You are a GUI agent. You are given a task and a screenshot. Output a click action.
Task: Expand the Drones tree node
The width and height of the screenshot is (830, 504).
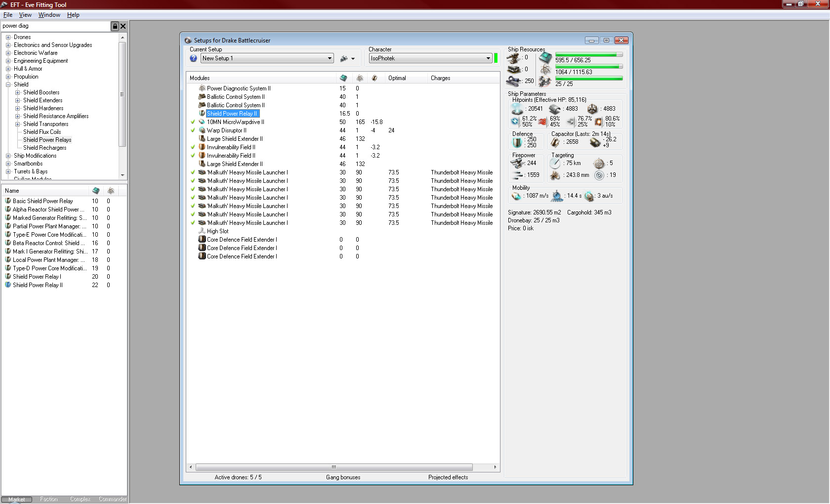coord(8,37)
